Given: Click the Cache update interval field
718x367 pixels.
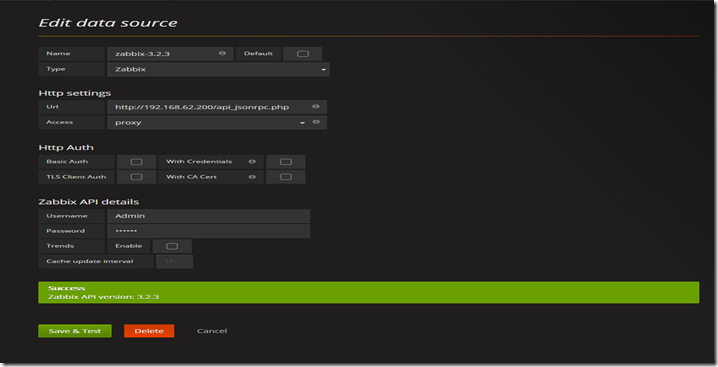Looking at the screenshot, I should pos(174,261).
